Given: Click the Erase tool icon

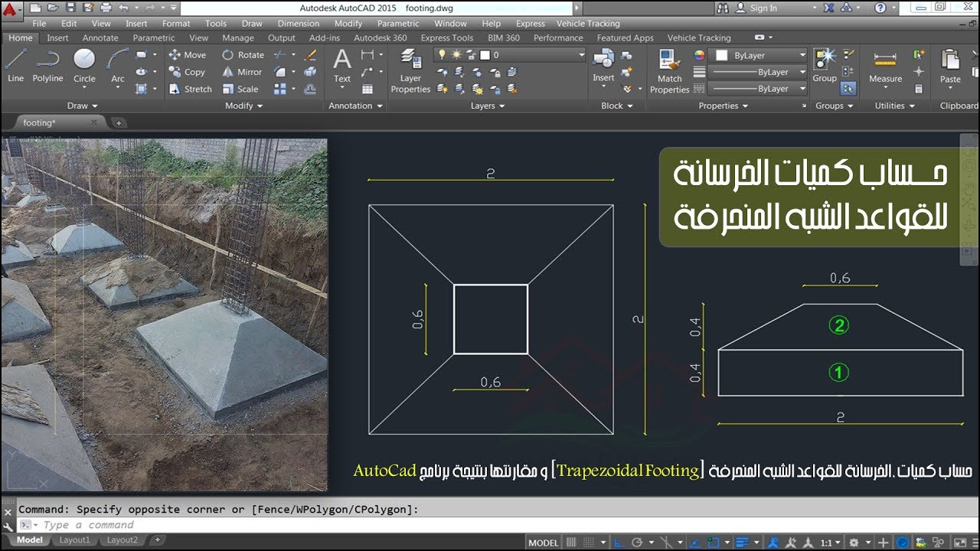Looking at the screenshot, I should pyautogui.click(x=310, y=55).
